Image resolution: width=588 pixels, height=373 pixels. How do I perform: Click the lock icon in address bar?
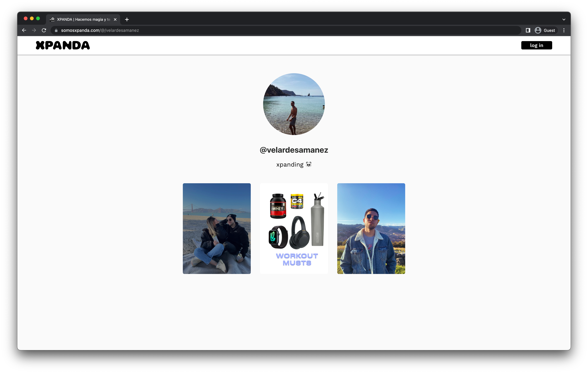click(x=56, y=30)
